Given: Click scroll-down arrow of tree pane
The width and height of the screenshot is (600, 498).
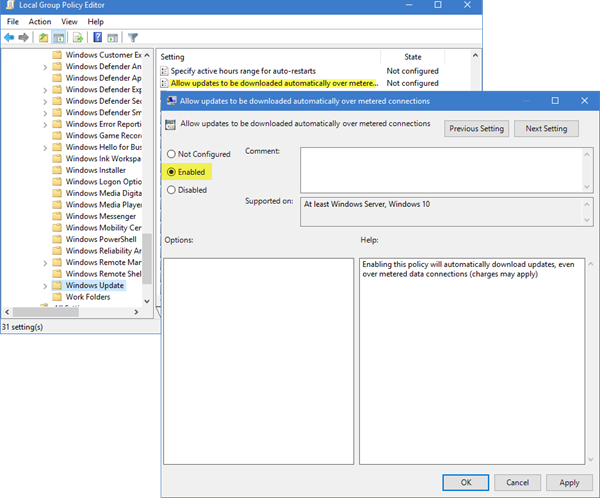Looking at the screenshot, I should click(x=147, y=301).
